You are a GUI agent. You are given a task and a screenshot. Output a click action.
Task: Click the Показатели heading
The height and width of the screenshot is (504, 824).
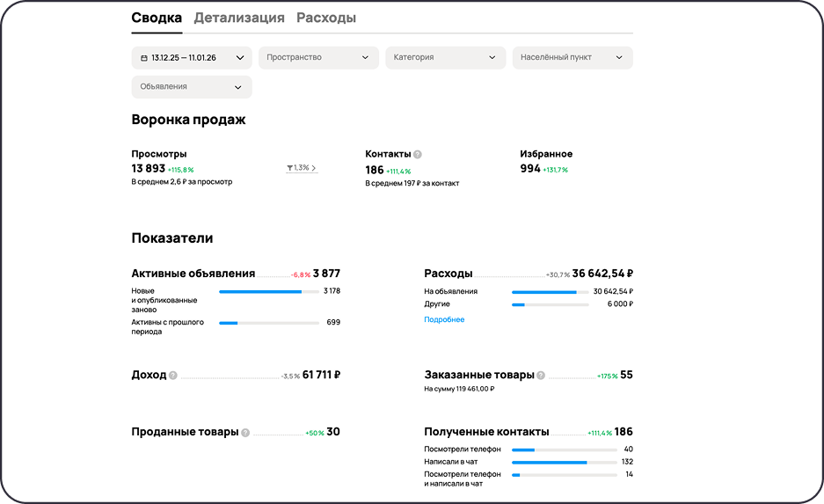tap(171, 238)
